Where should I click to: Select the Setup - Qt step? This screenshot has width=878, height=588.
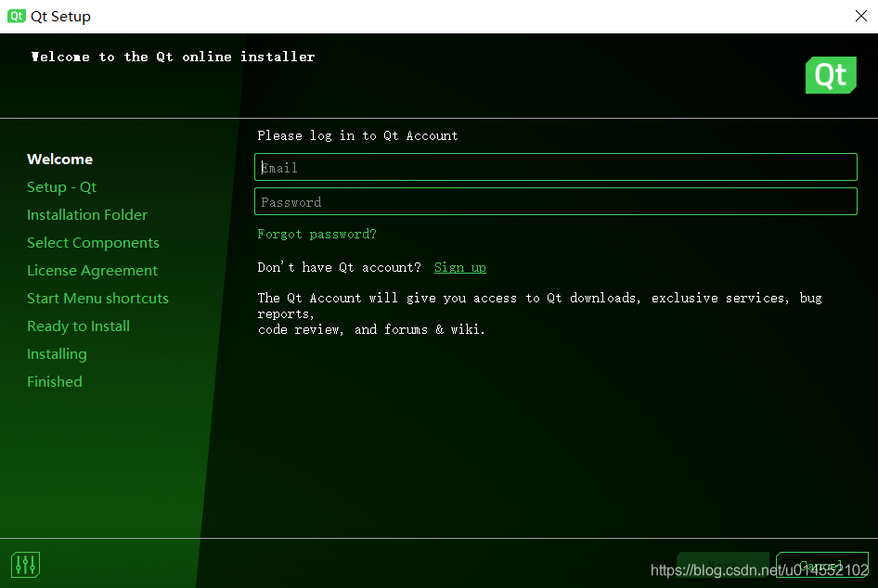pos(61,186)
